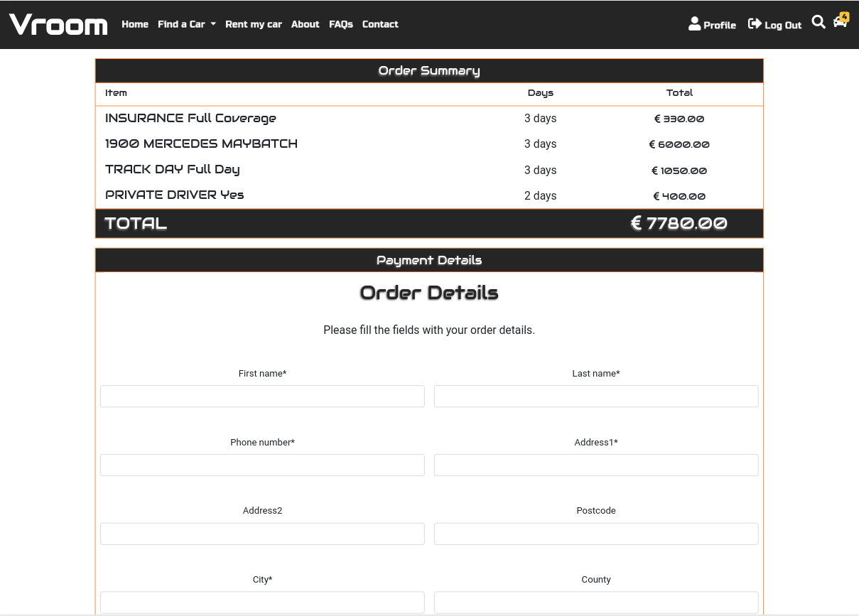Click the Address1 input field
859x616 pixels.
tap(596, 465)
